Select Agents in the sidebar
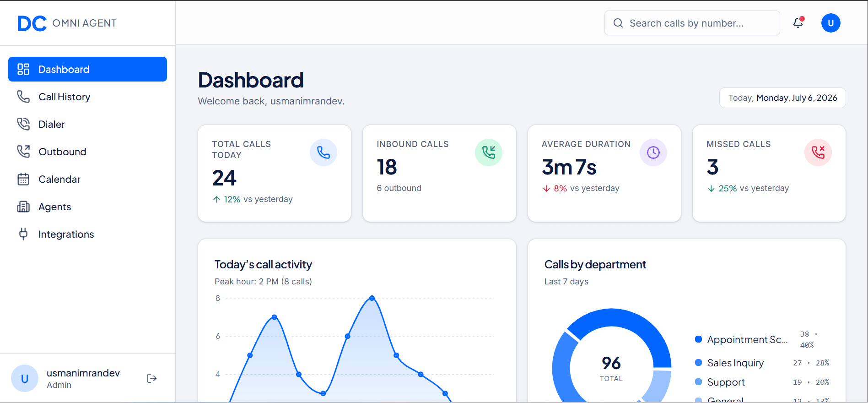The image size is (868, 403). coord(87,207)
